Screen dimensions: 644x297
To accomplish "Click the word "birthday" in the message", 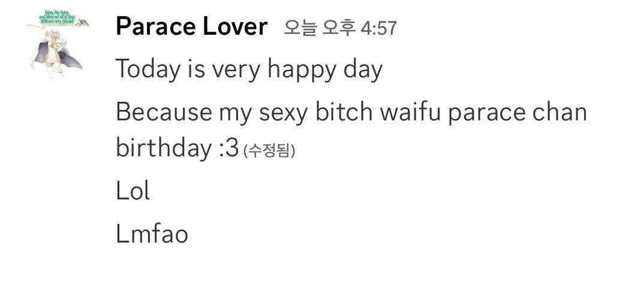I will (x=164, y=148).
